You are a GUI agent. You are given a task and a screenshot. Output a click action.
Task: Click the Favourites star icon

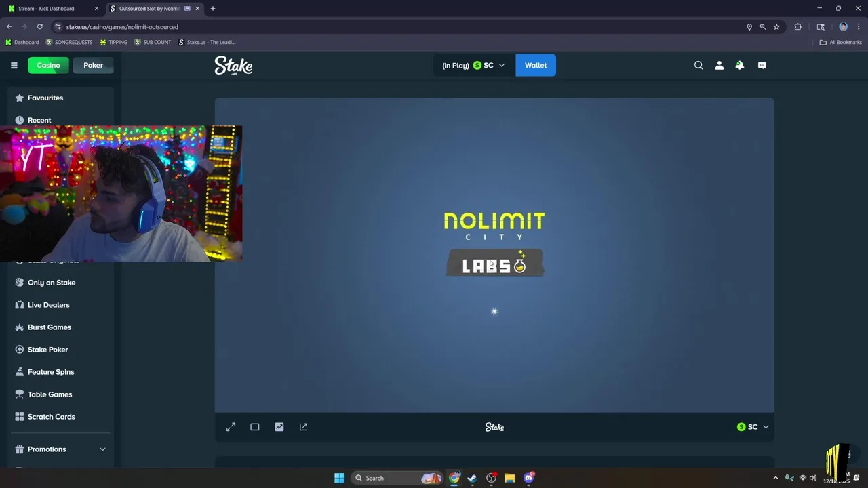[20, 98]
